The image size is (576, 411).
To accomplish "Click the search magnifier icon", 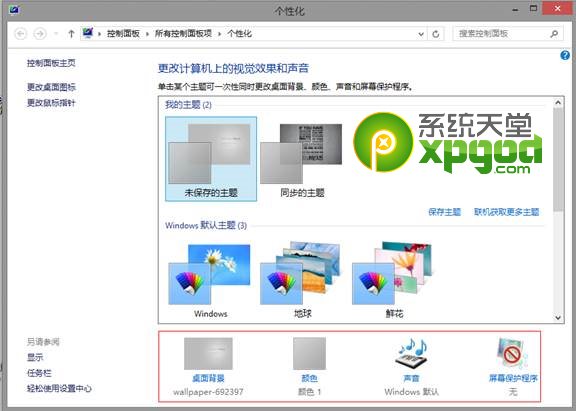I will click(x=554, y=34).
